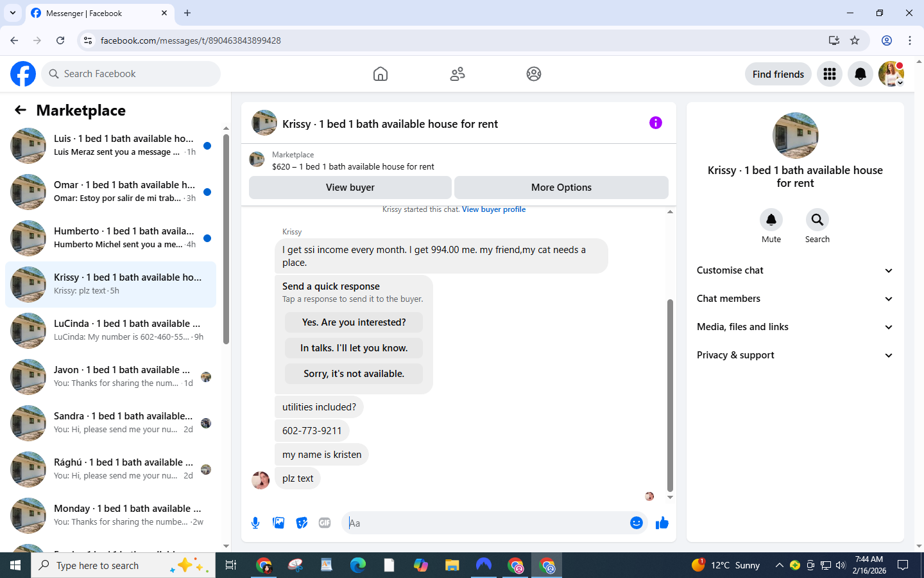Click the address bar URL
The width and height of the screenshot is (924, 578).
pos(191,40)
